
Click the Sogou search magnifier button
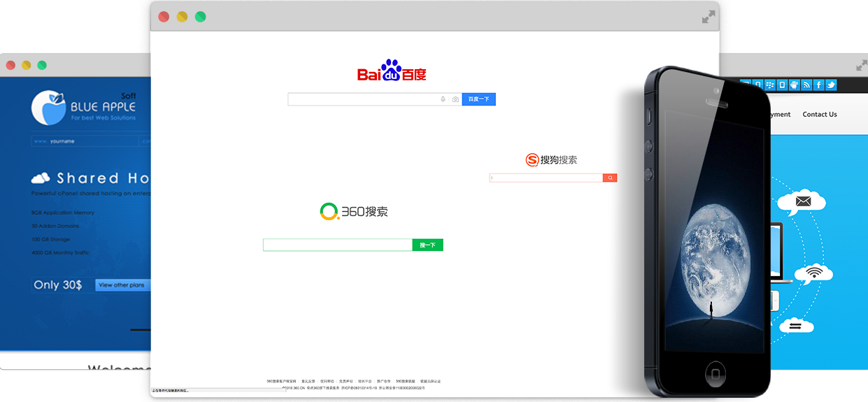(610, 178)
